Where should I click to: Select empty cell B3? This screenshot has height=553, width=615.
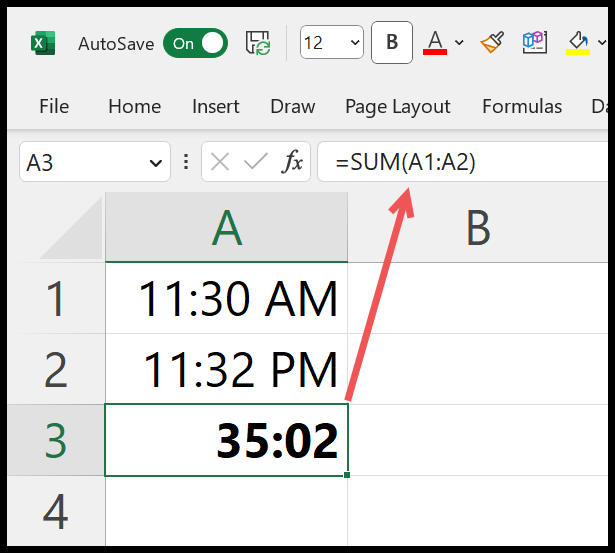478,440
